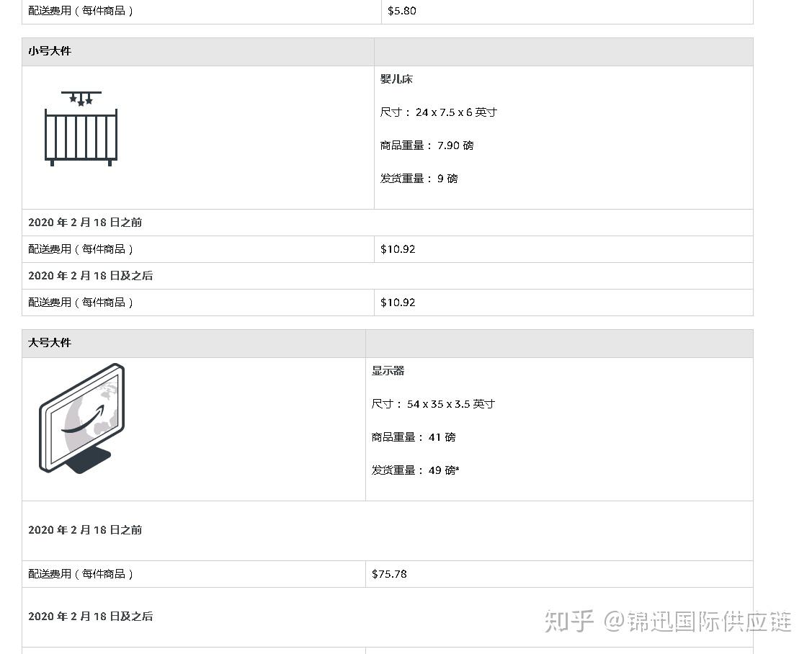The width and height of the screenshot is (812, 654).
Task: Click 2020 年 2 月 18 日之前 row under crib
Action: [388, 222]
